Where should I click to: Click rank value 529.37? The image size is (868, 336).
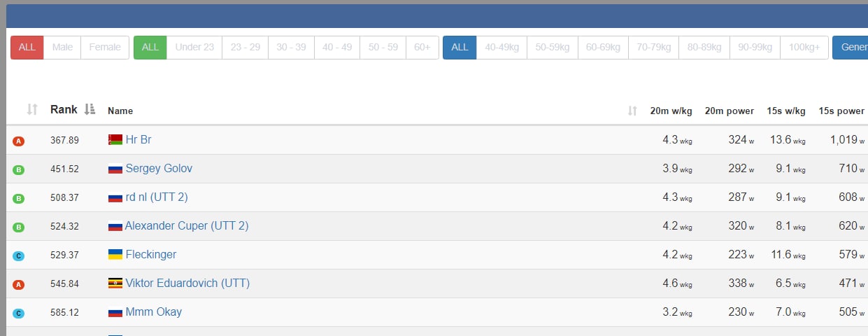64,255
